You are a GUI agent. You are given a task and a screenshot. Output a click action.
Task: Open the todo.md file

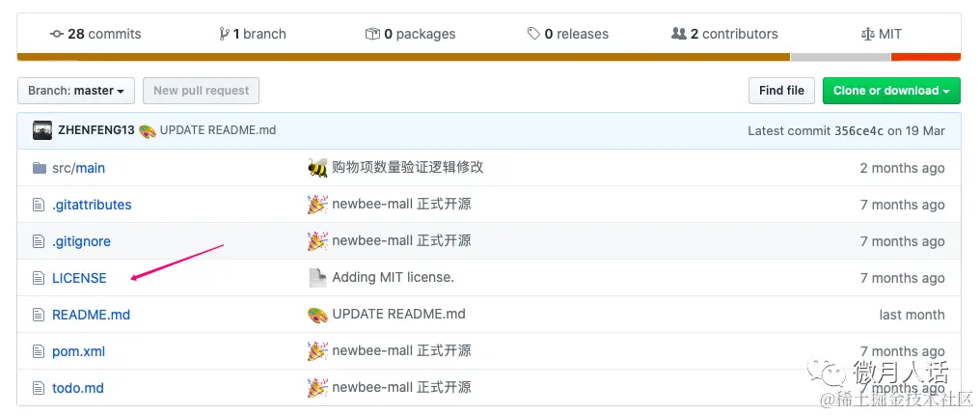pyautogui.click(x=78, y=388)
